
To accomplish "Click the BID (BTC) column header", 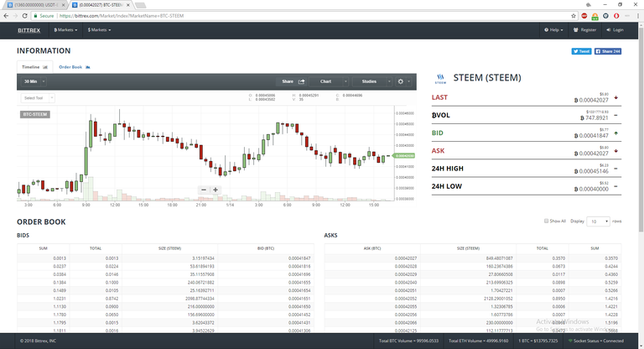I will tap(266, 248).
